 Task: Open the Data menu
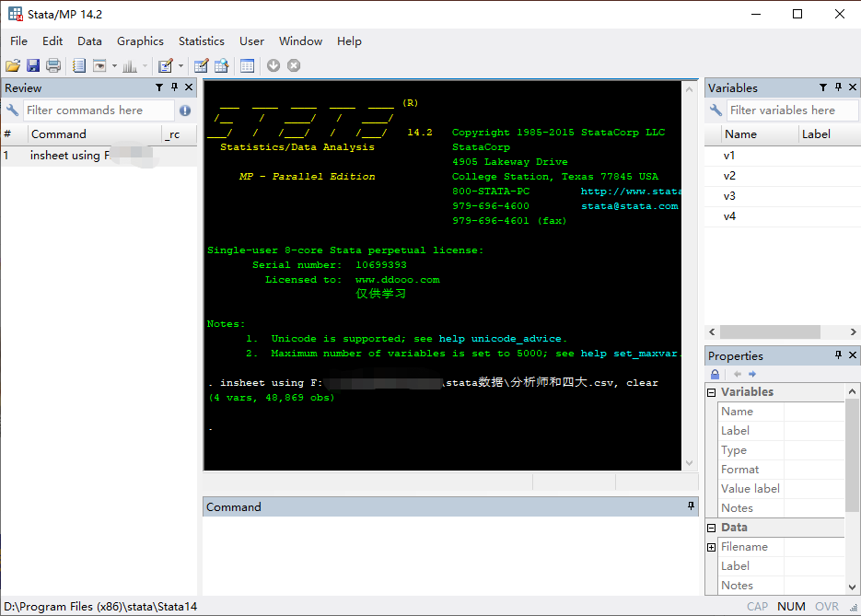point(89,41)
